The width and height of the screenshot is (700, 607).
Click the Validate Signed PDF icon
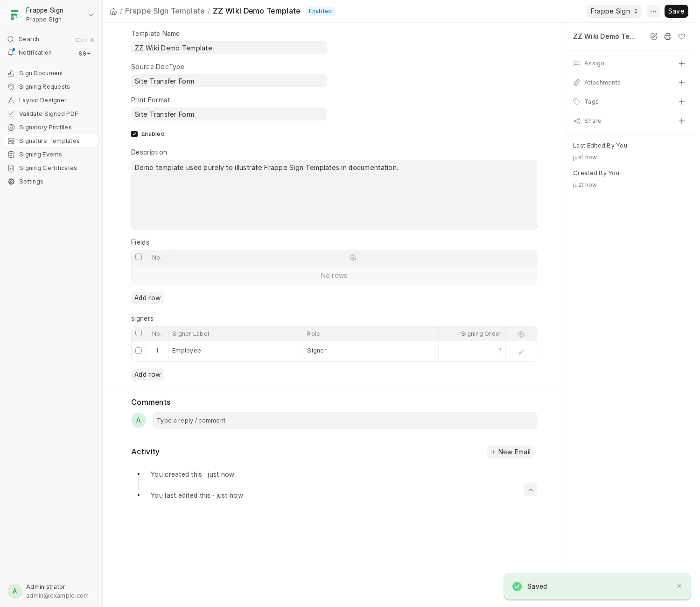pyautogui.click(x=11, y=114)
